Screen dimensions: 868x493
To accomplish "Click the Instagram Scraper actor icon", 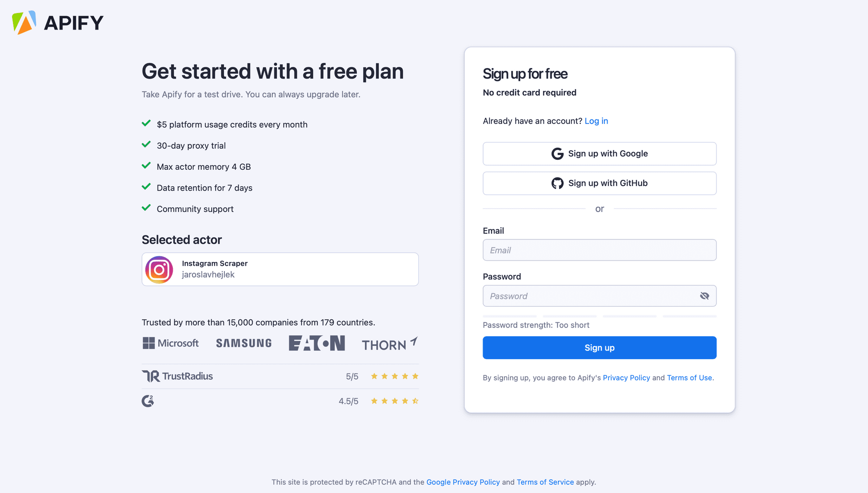I will coord(159,268).
